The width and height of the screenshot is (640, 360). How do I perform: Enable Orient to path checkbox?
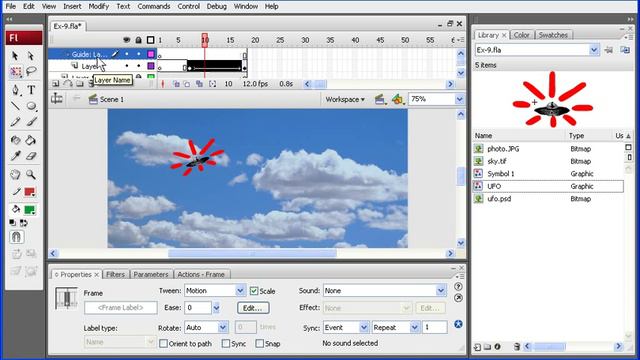pyautogui.click(x=163, y=344)
